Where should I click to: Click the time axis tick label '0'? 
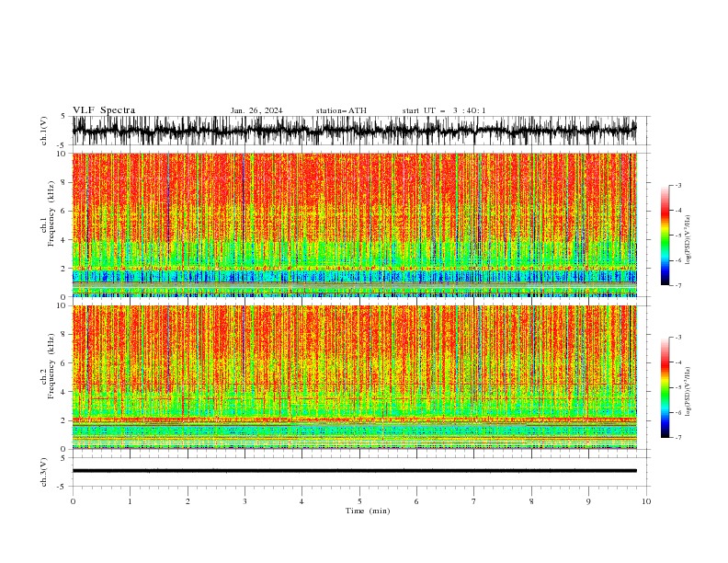(x=73, y=501)
